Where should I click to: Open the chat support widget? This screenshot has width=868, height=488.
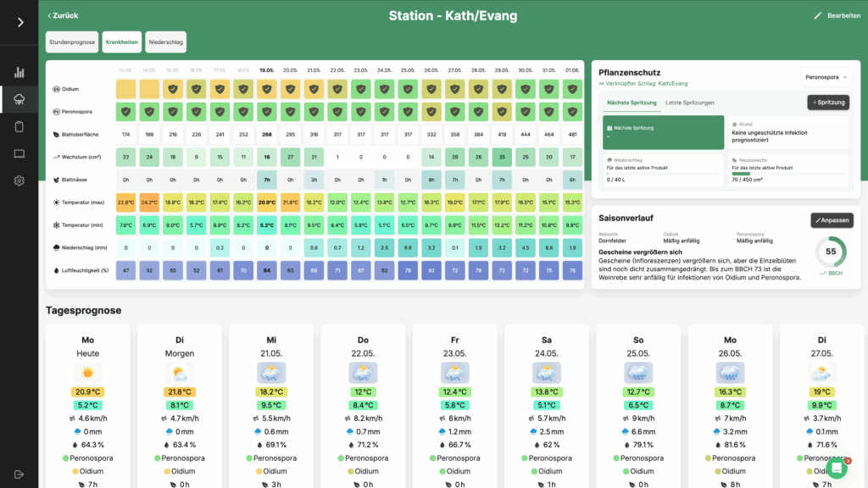(x=837, y=468)
